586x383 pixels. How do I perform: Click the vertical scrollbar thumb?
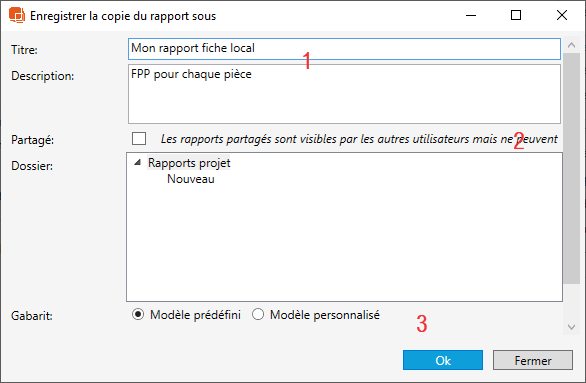571,168
